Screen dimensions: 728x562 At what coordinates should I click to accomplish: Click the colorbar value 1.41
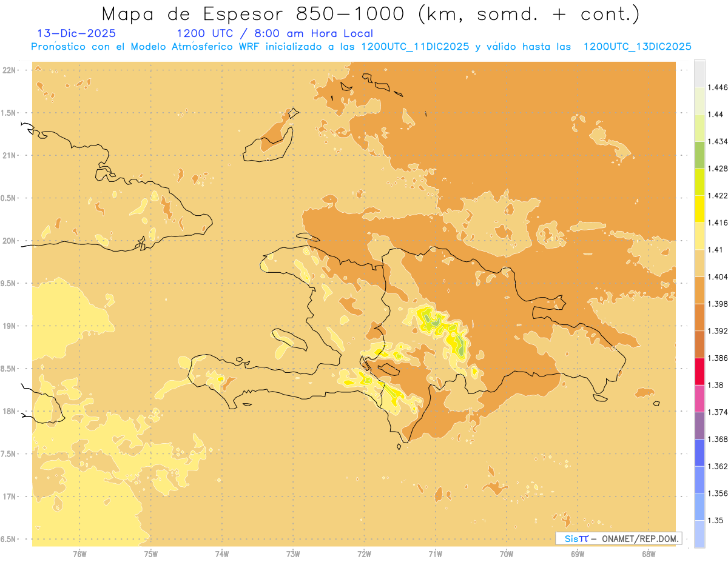(716, 250)
